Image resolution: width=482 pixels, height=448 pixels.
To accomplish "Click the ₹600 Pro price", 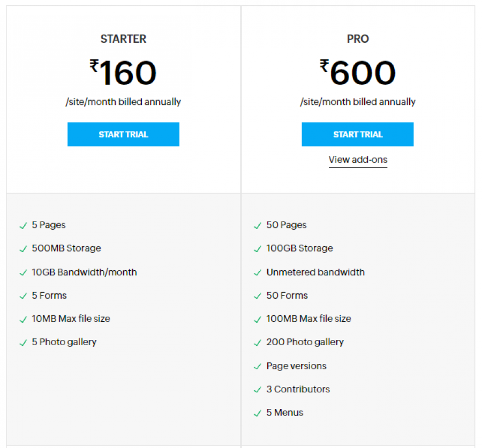I will click(358, 73).
